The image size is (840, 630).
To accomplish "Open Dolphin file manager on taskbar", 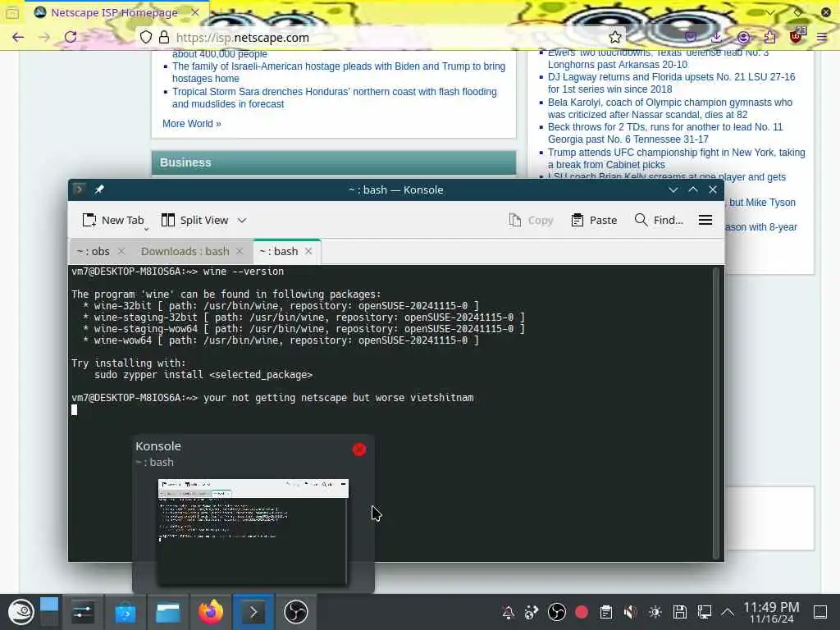I will click(x=167, y=612).
